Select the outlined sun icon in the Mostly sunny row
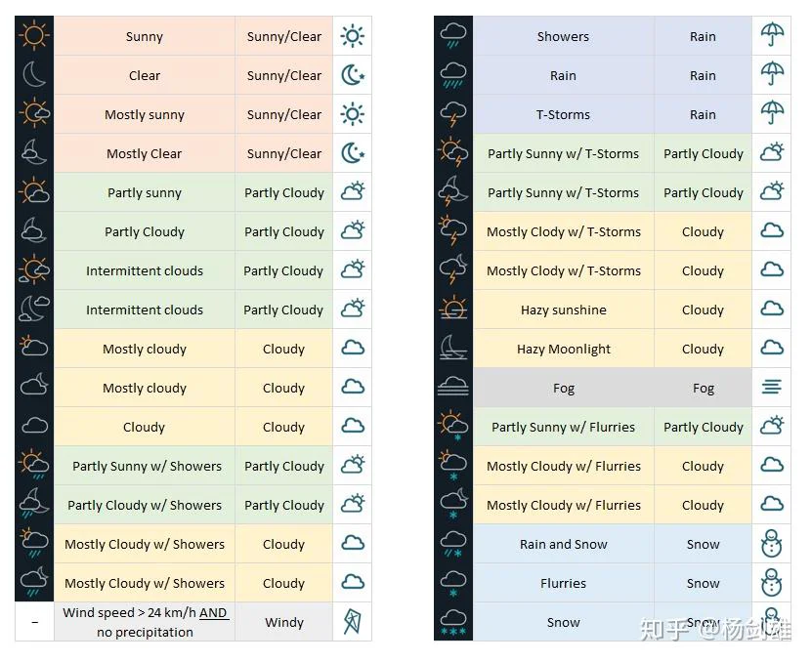Image resolution: width=812 pixels, height=662 pixels. coord(353,114)
